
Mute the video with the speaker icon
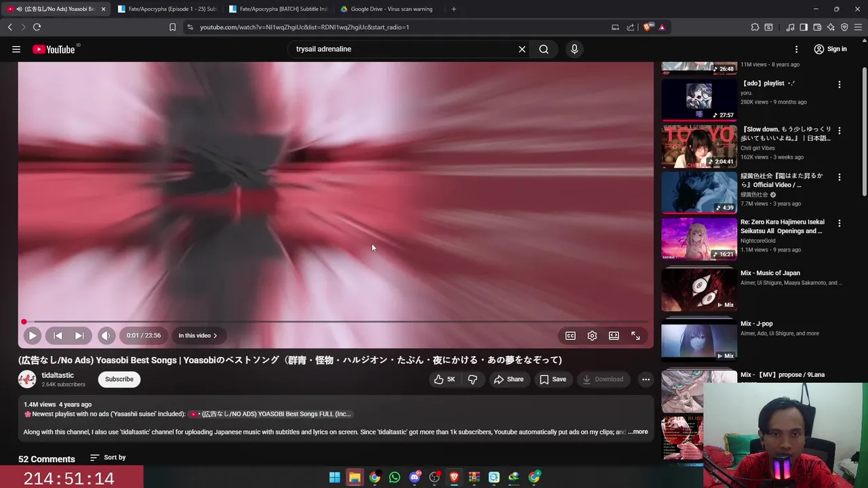click(x=106, y=335)
